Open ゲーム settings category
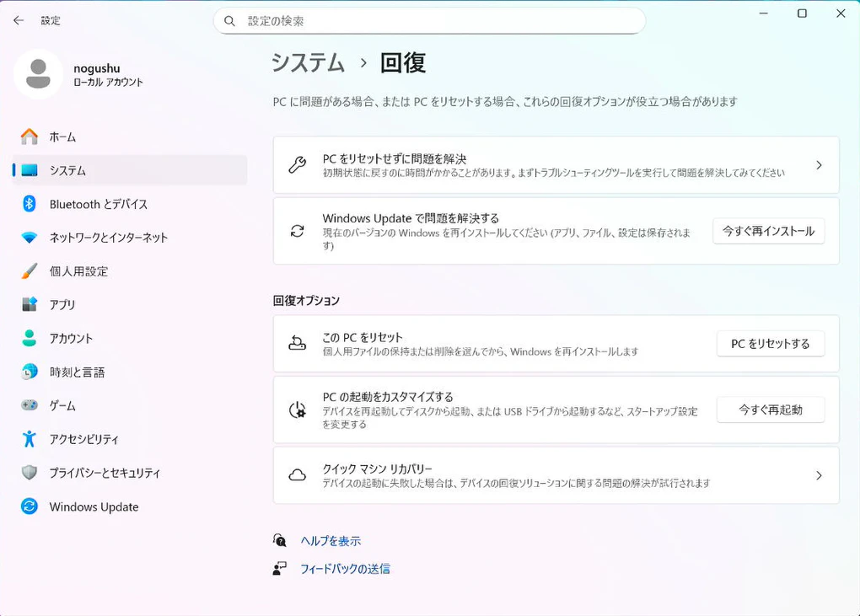The height and width of the screenshot is (616, 860). point(130,405)
